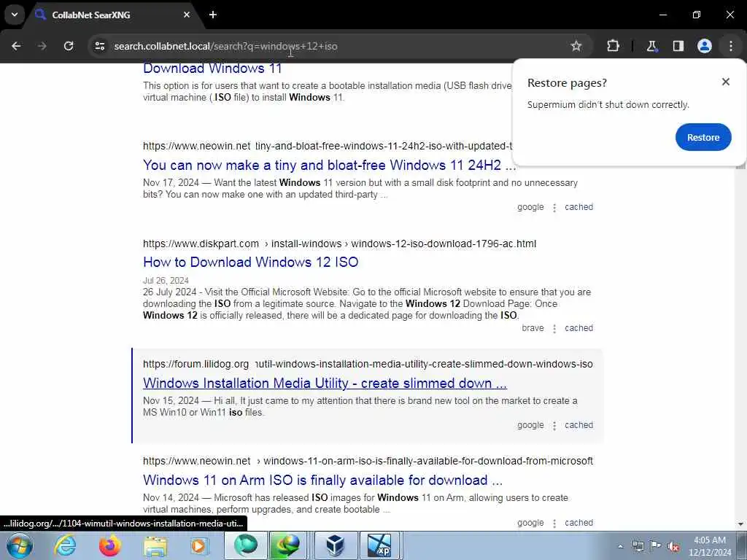Go back to previous page
Viewport: 747px width, 560px height.
(16, 46)
